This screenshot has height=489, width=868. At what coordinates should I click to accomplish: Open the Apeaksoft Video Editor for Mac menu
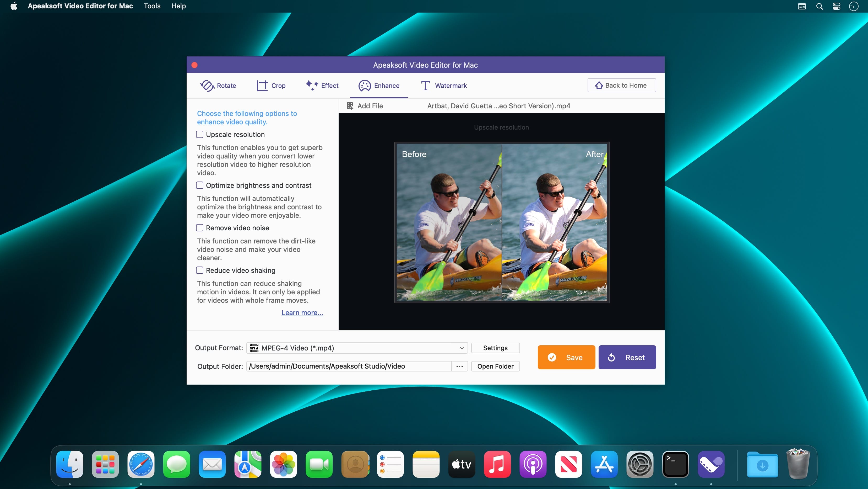click(80, 6)
